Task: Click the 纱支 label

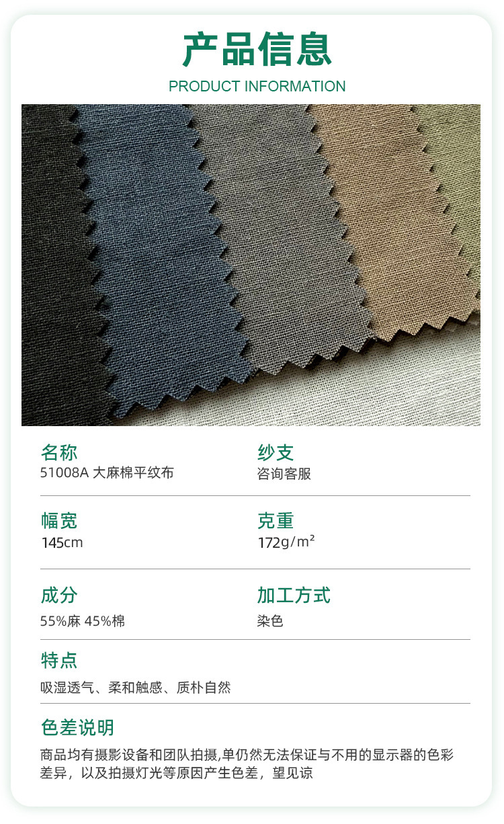Action: point(276,452)
